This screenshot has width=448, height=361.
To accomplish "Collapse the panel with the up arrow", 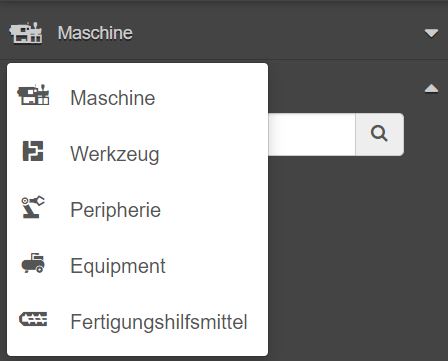I will coord(431,88).
